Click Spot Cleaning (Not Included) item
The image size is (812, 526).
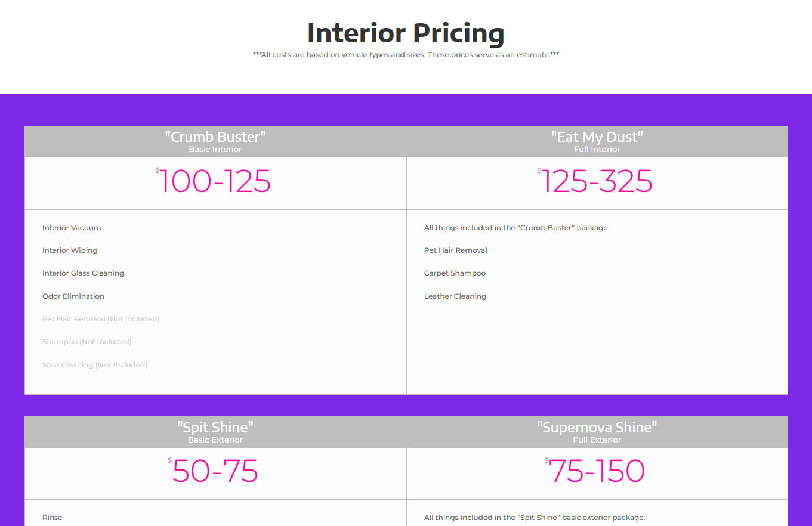point(95,365)
